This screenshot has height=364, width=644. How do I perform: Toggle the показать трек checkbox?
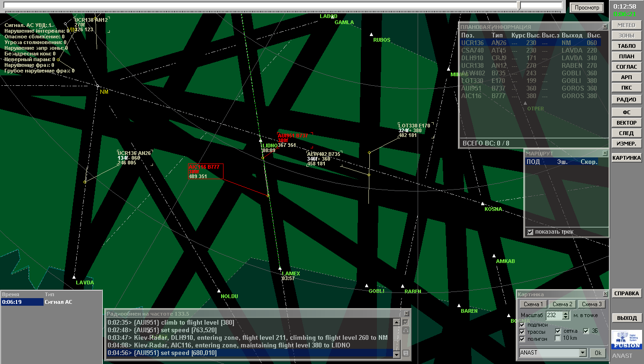click(x=530, y=232)
